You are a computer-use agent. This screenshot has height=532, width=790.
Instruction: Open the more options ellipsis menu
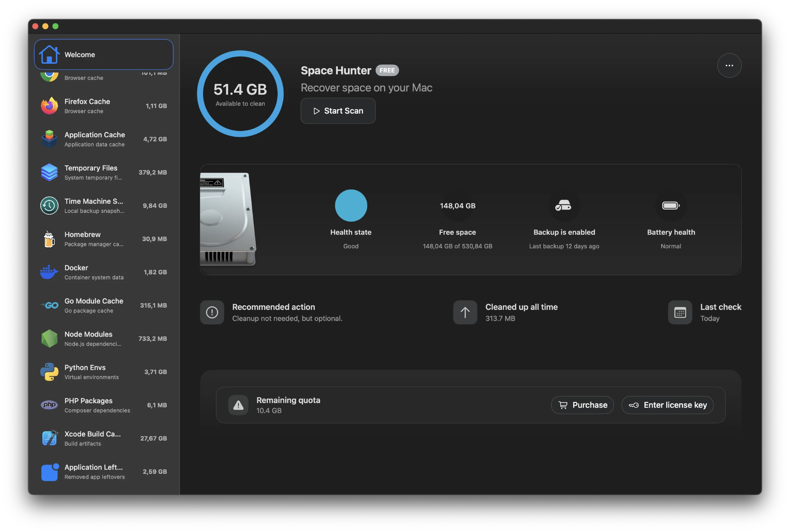tap(729, 65)
